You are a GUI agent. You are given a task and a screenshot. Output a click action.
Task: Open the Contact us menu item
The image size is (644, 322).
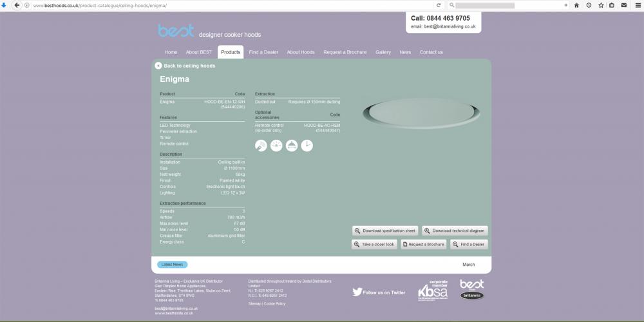431,52
